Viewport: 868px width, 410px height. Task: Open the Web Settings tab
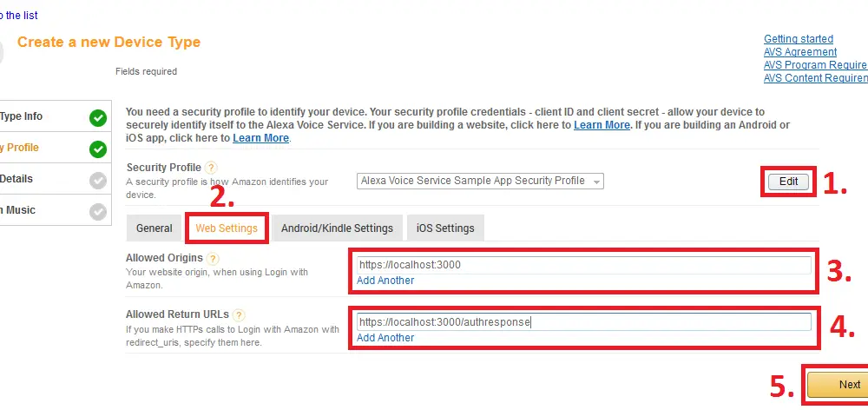pyautogui.click(x=227, y=228)
